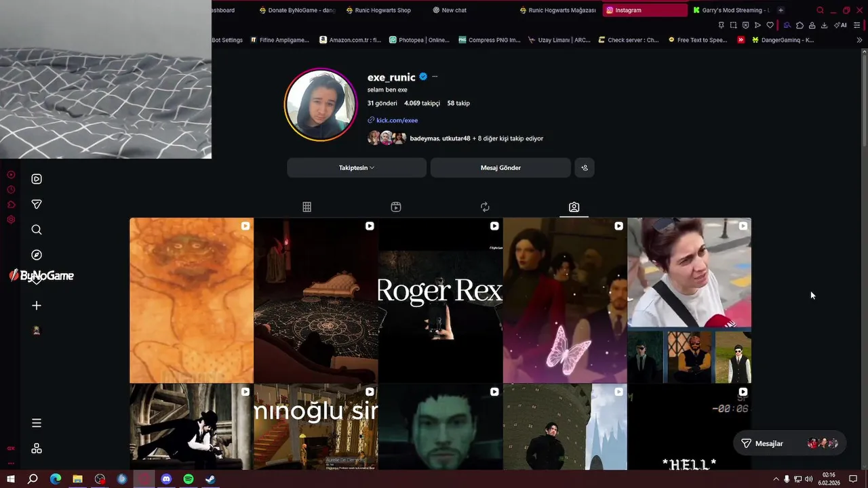
Task: Show the posts grid tab
Action: point(307,207)
